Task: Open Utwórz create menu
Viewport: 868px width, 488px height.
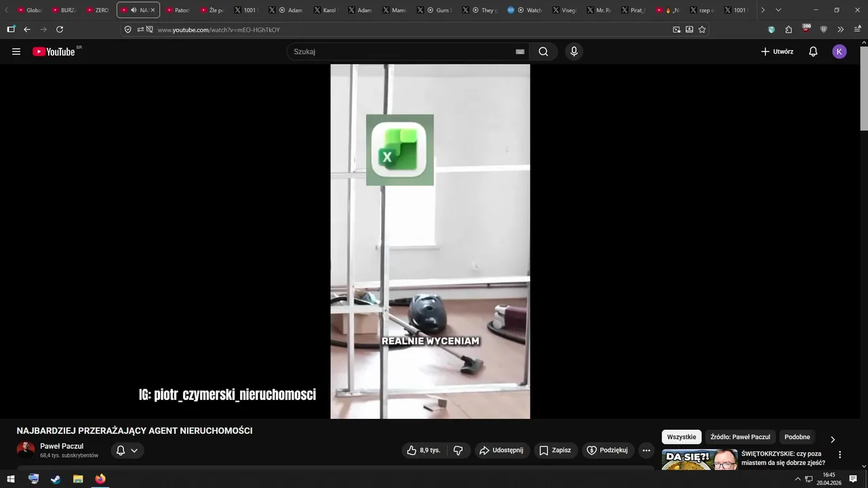Action: point(777,52)
